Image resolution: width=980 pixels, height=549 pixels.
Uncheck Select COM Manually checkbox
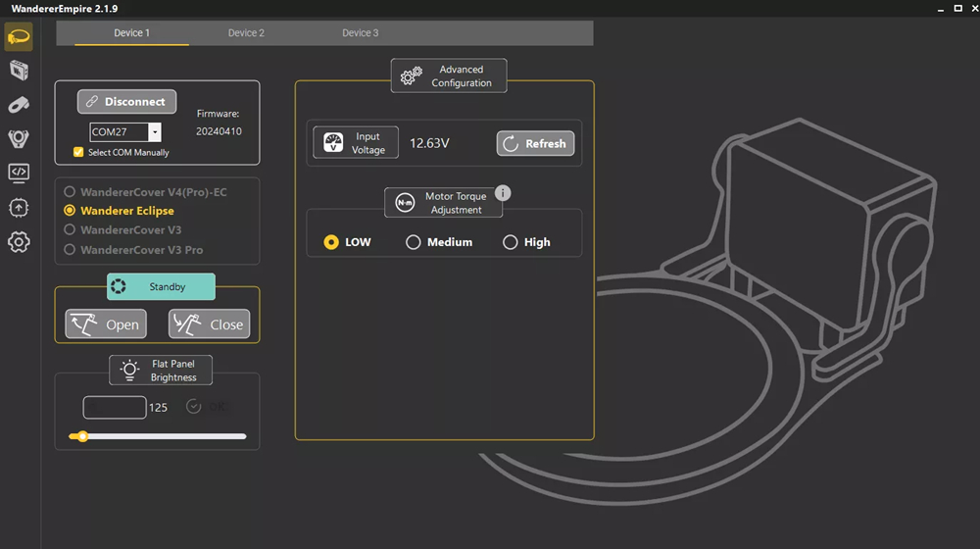tap(78, 152)
